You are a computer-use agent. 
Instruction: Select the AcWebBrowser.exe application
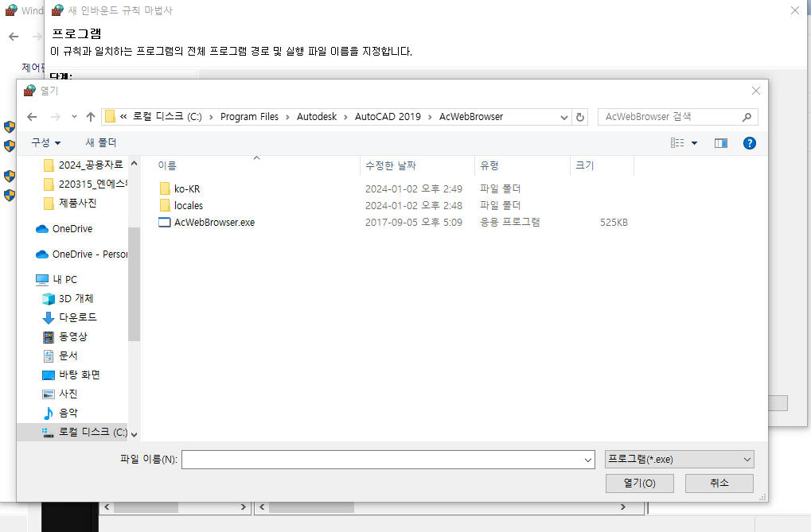coord(212,222)
